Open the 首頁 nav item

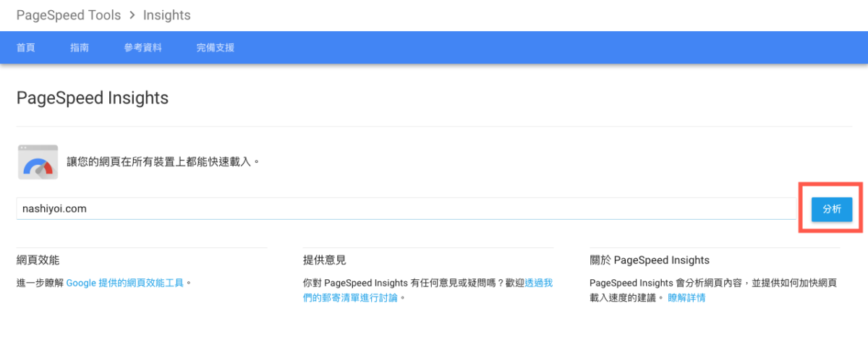[26, 48]
